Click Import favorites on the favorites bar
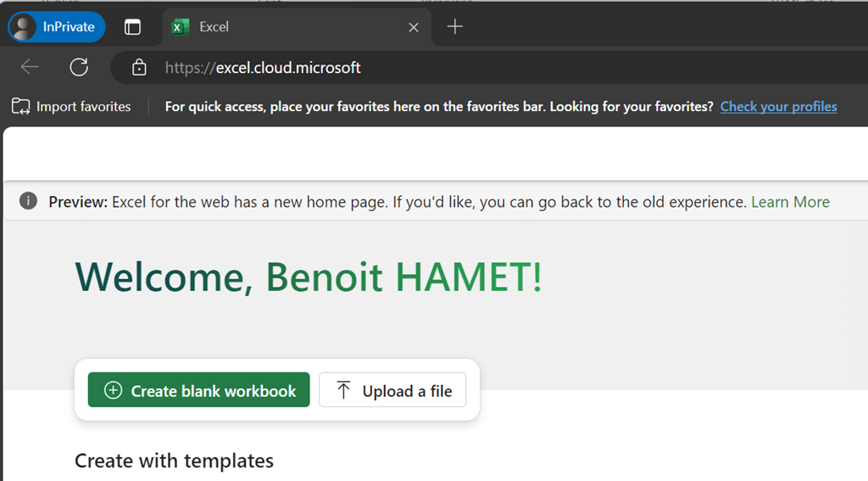 click(82, 106)
